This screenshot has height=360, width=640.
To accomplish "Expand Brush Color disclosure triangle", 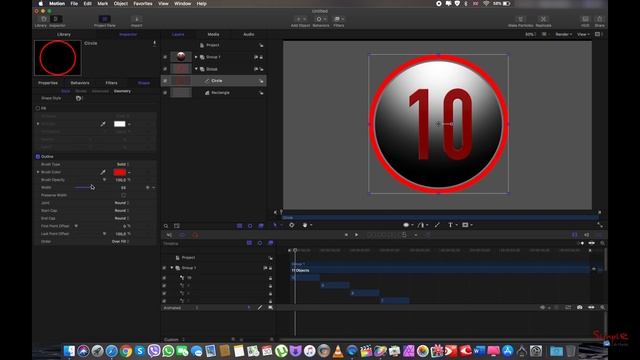I will click(38, 172).
